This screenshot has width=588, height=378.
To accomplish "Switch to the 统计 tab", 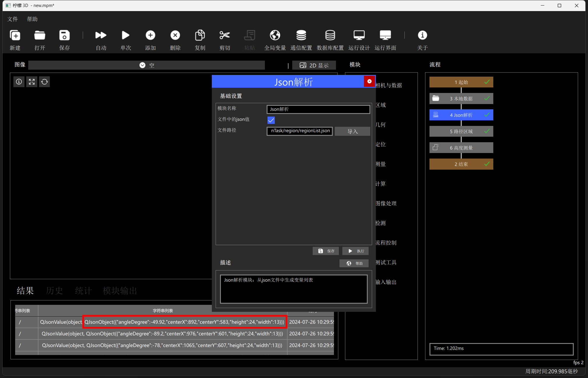I will tap(83, 291).
